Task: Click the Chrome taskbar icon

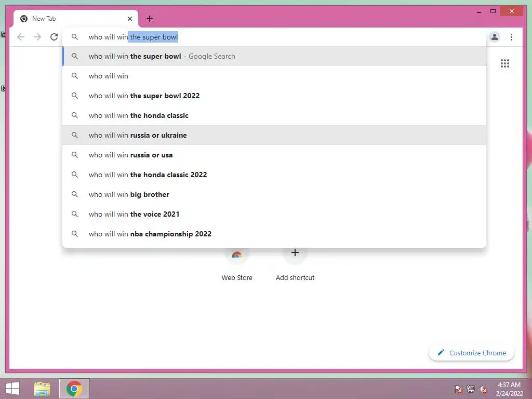Action: click(x=74, y=389)
